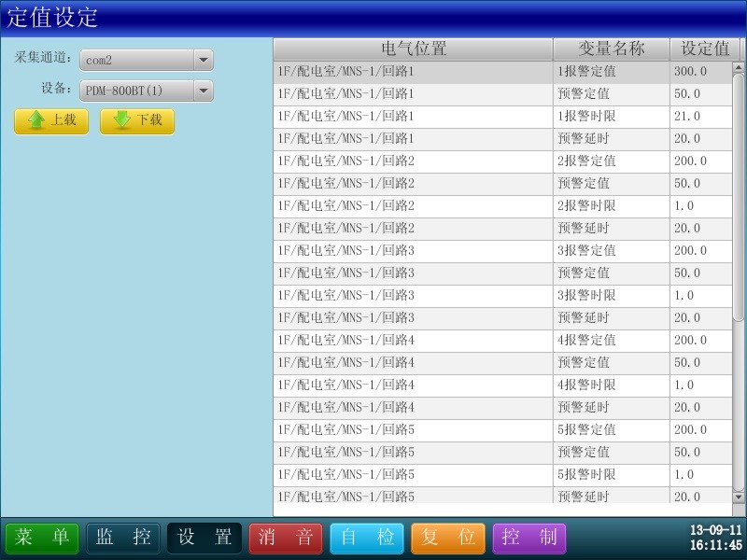Open the 菜单 main menu
747x560 pixels.
[x=41, y=539]
